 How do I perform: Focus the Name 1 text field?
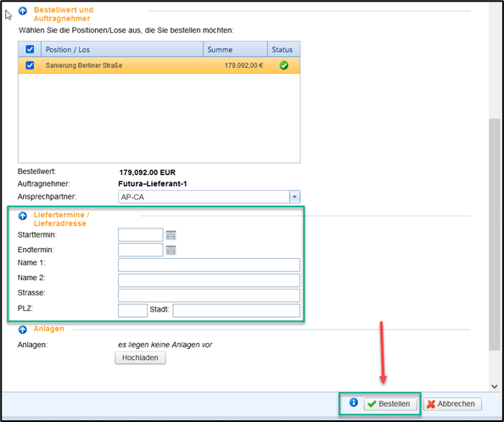coord(209,265)
